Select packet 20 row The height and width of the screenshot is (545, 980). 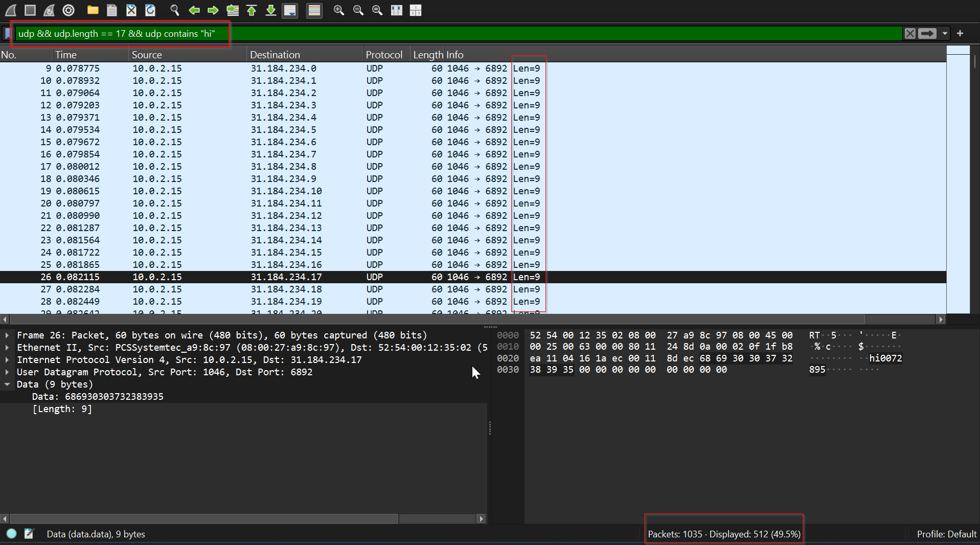473,203
